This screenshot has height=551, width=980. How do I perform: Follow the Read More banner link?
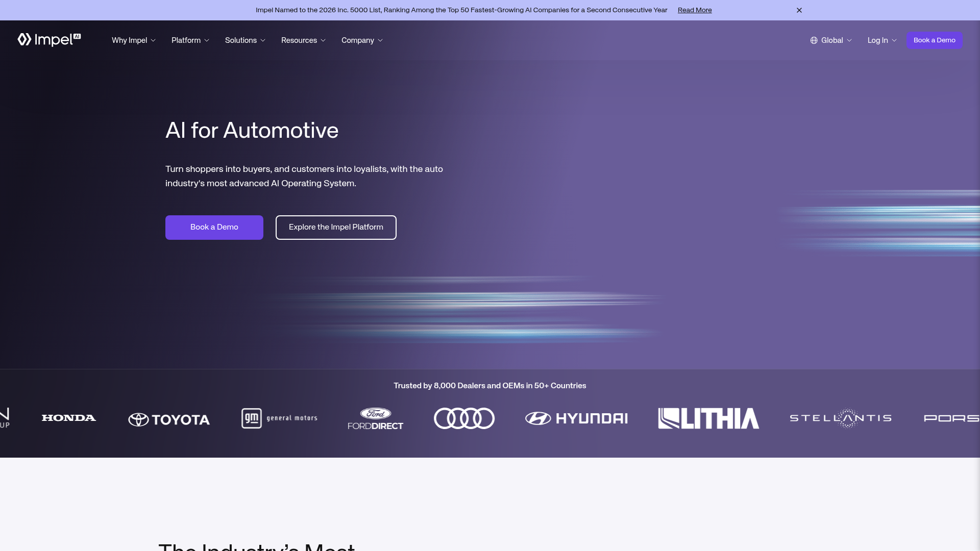[x=695, y=10]
